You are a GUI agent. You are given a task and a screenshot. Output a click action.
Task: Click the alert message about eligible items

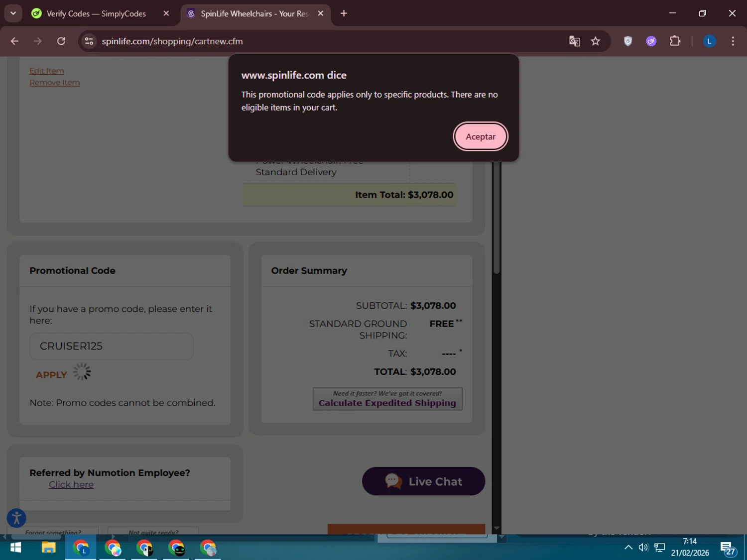point(370,101)
